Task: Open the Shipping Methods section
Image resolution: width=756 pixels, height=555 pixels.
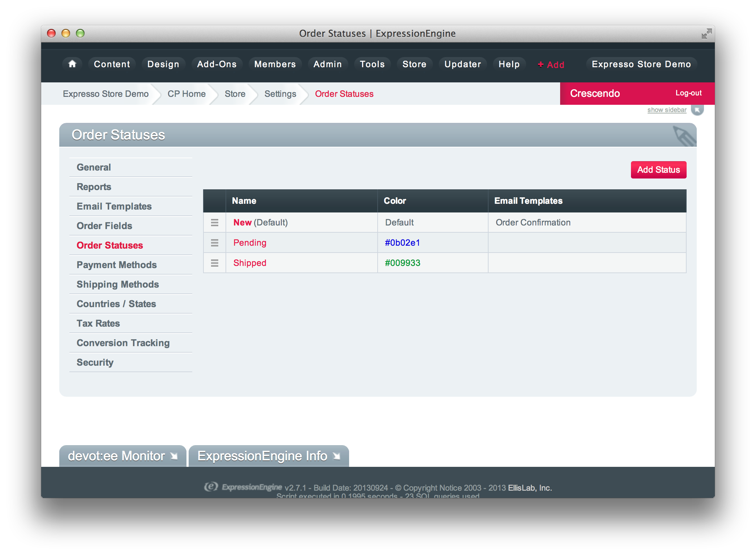Action: 130,284
